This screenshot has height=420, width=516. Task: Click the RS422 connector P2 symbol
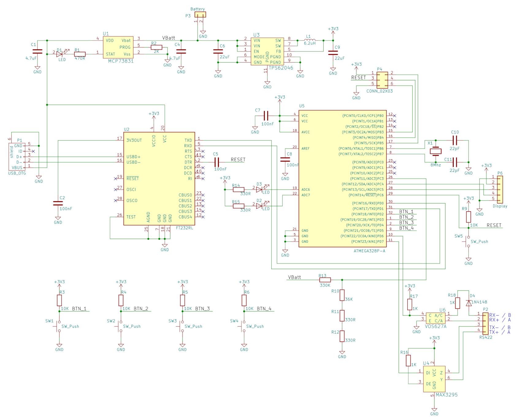pos(485,324)
